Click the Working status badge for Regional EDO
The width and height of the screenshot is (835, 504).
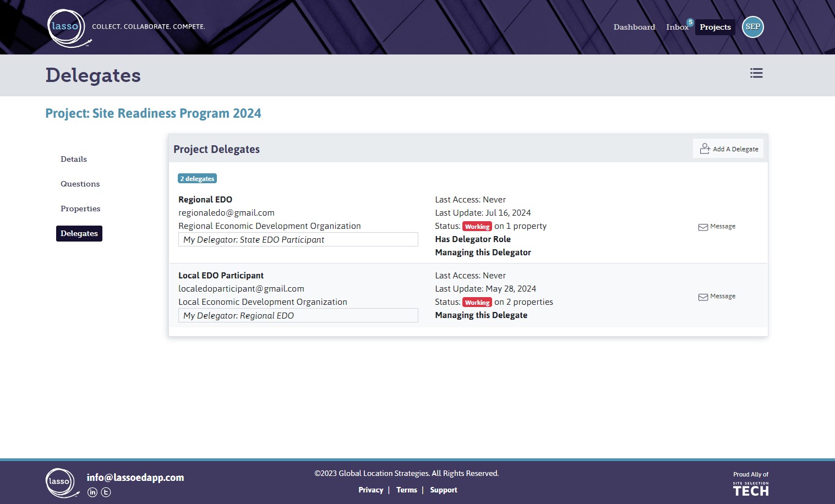coord(477,226)
